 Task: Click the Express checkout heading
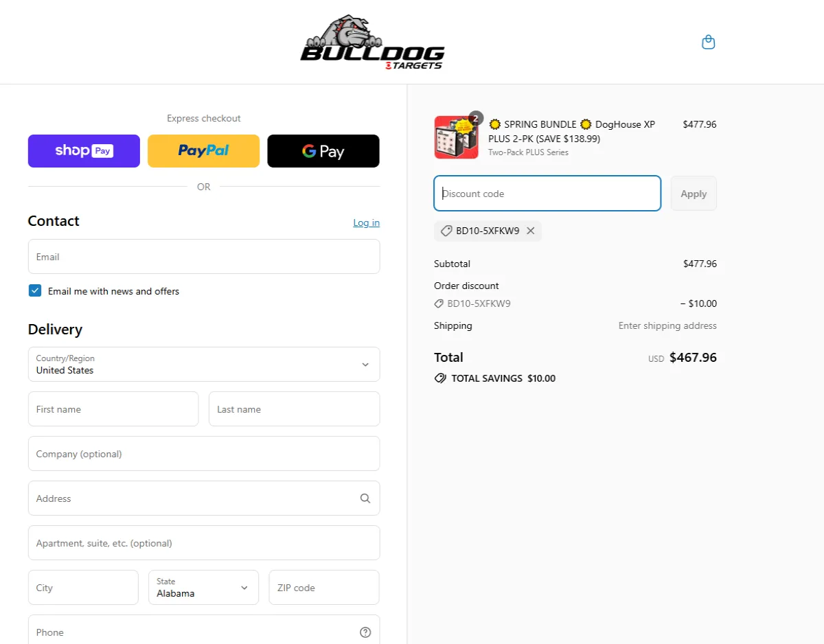click(x=204, y=118)
